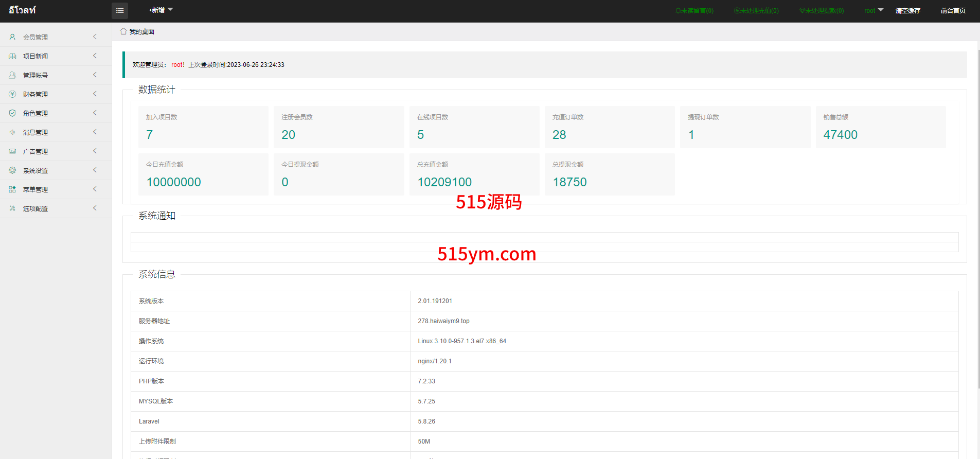Image resolution: width=980 pixels, height=459 pixels.
Task: Select 广告管理 in the sidebar
Action: 35,152
